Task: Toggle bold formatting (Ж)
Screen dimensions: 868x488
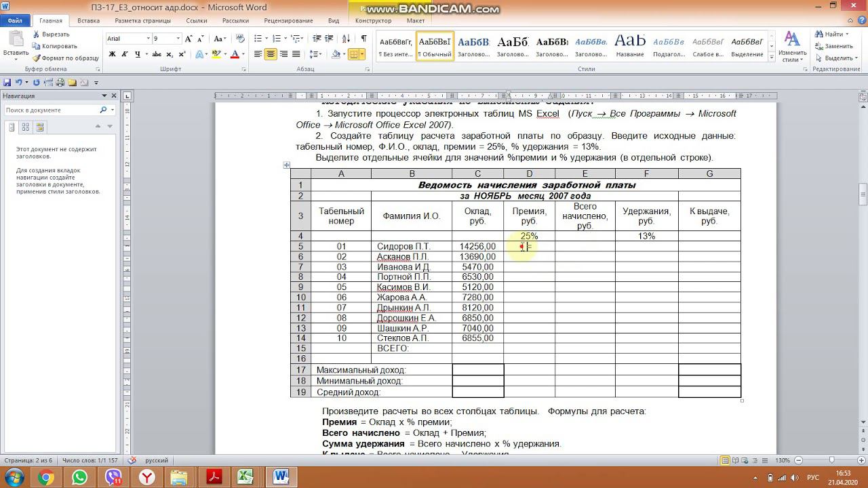Action: [113, 54]
